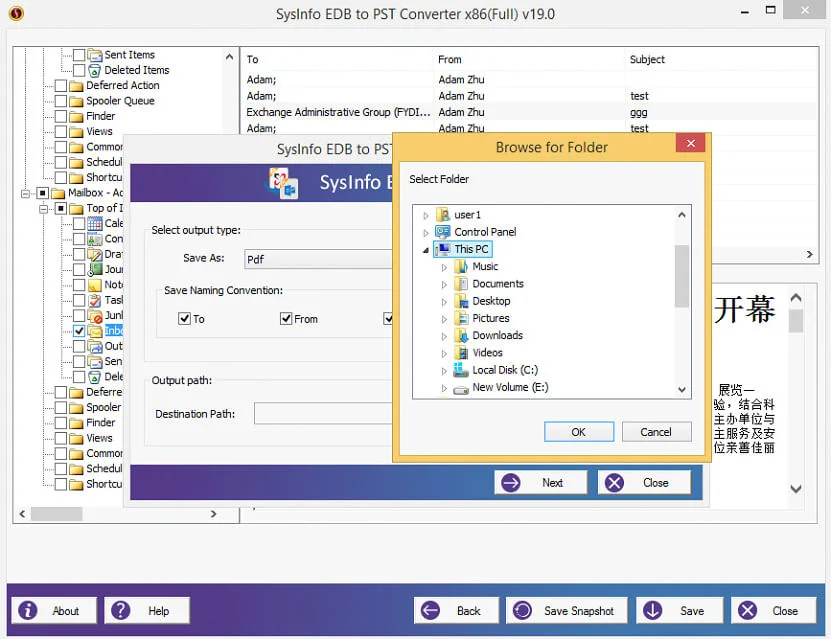
Task: Click the Sent Items folder icon at top of tree
Action: (x=95, y=55)
